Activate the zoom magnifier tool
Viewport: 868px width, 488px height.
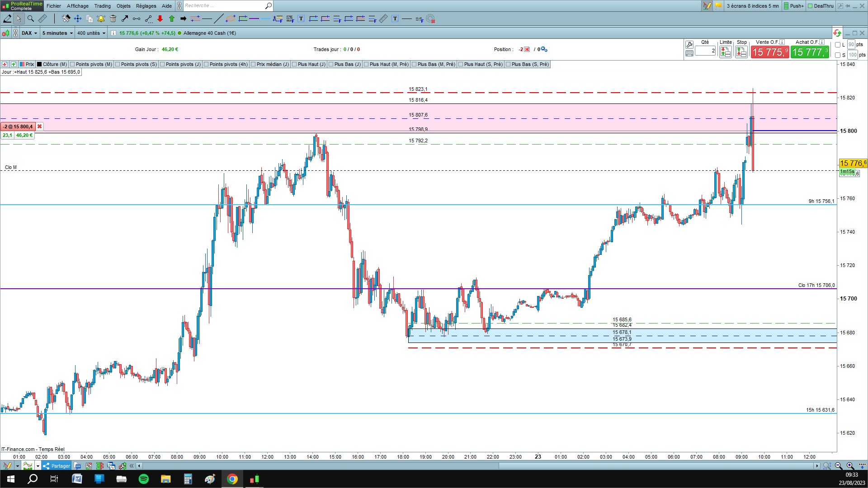click(x=31, y=19)
